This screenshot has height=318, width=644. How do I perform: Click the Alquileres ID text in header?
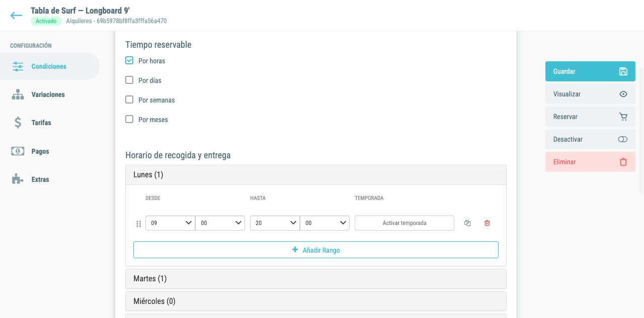coord(116,21)
